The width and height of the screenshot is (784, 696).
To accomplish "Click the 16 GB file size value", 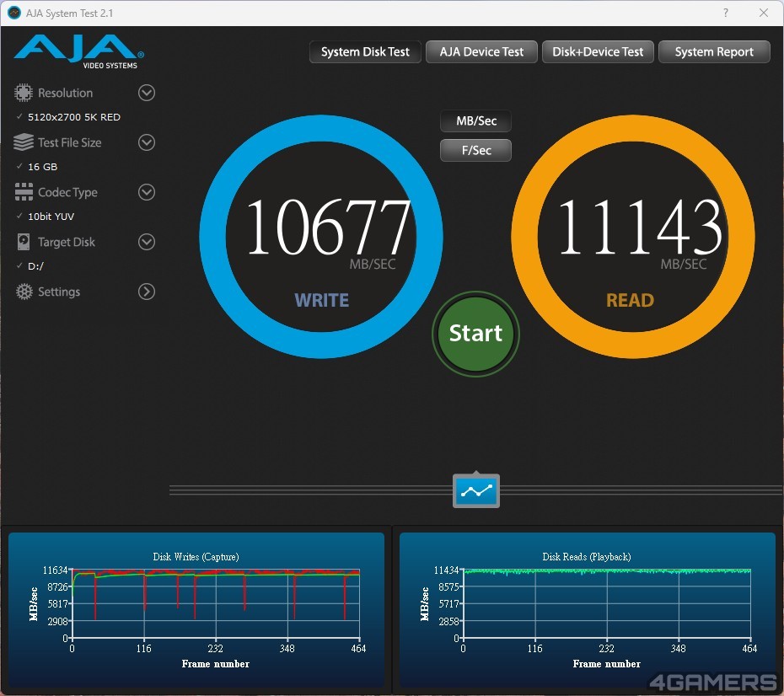I will (42, 167).
